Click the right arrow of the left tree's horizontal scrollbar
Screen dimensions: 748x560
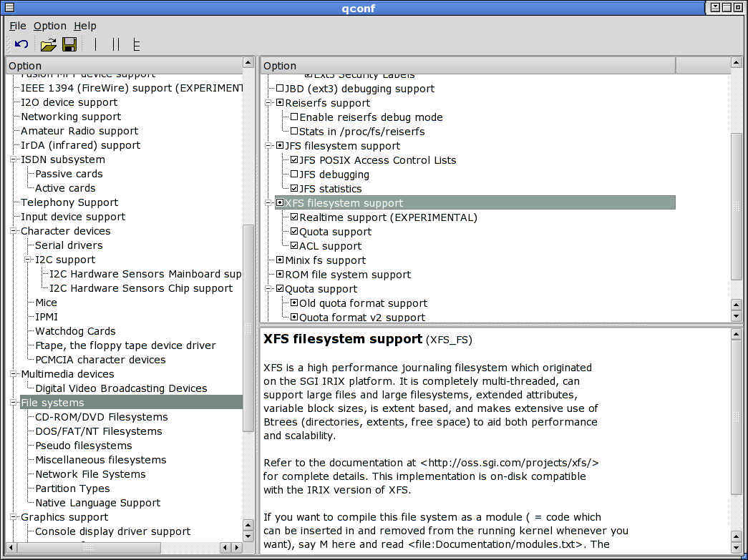[x=235, y=548]
